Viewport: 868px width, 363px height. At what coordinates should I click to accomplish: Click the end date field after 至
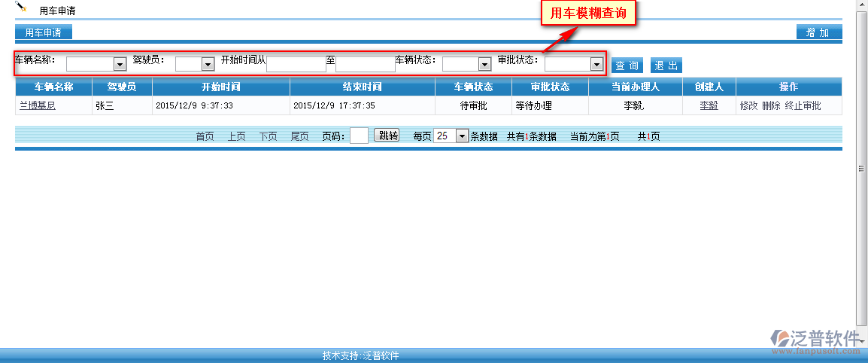point(365,64)
